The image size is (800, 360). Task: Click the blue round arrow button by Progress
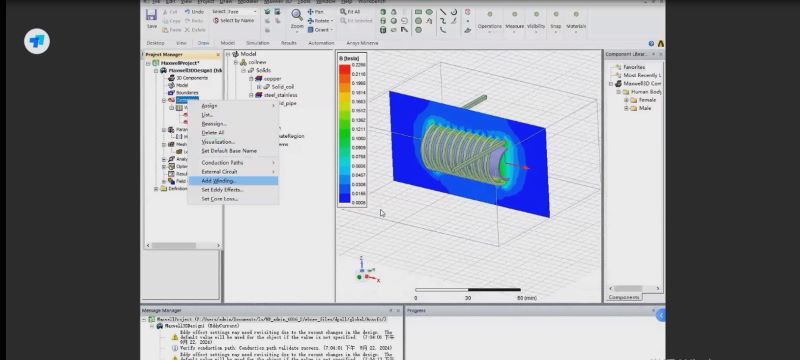(661, 315)
